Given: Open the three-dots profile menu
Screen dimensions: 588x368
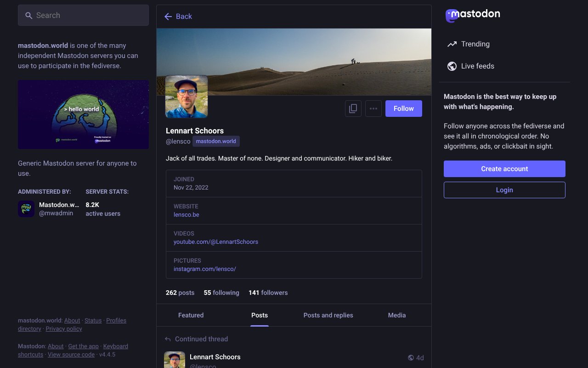Looking at the screenshot, I should (373, 109).
